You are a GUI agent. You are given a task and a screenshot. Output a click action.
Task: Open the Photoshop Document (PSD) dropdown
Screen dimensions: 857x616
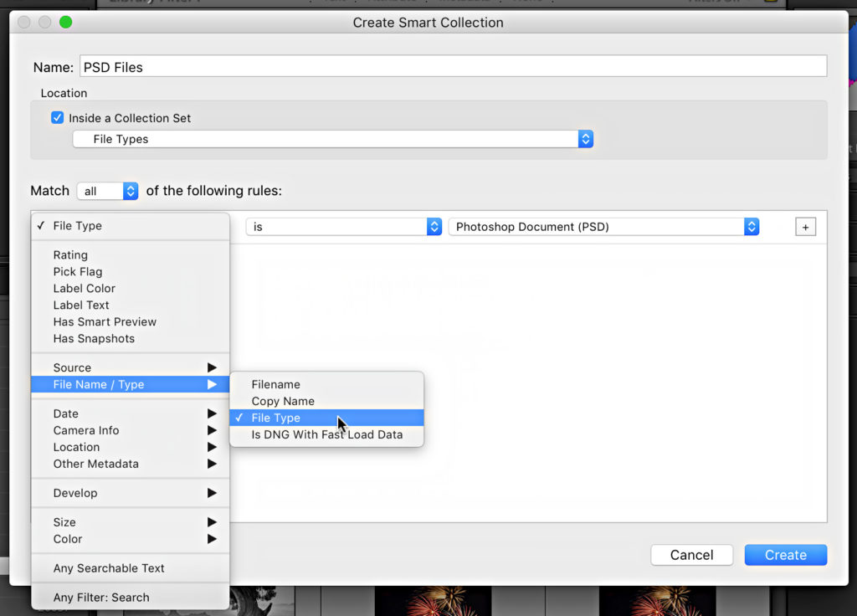pyautogui.click(x=603, y=227)
